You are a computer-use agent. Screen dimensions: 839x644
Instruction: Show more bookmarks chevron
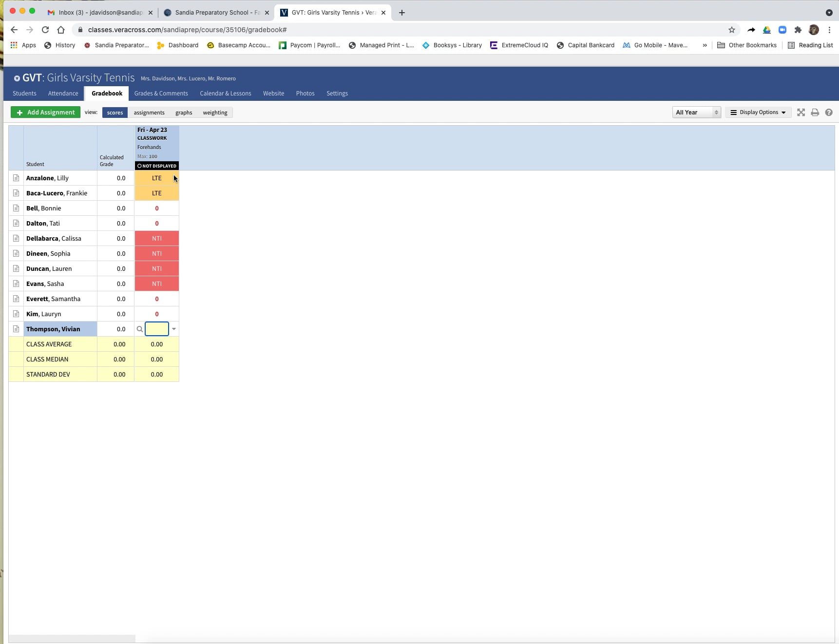(x=705, y=45)
